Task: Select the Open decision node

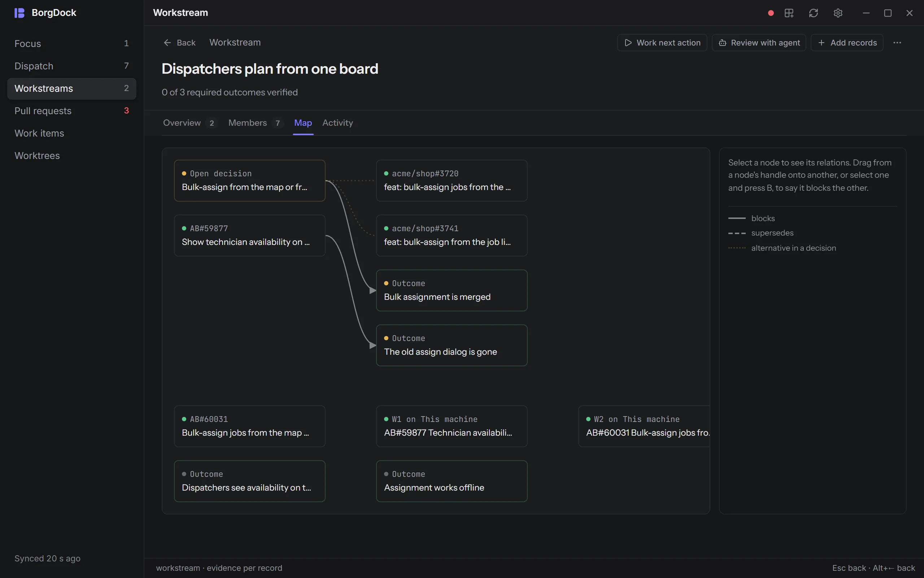Action: (x=250, y=181)
